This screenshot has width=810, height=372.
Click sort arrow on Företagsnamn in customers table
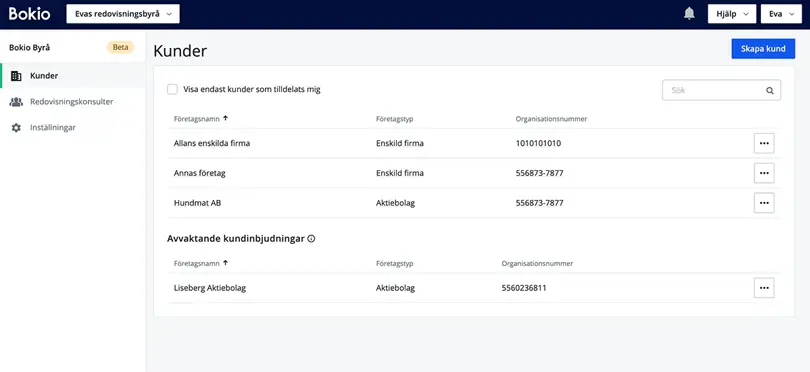point(225,118)
